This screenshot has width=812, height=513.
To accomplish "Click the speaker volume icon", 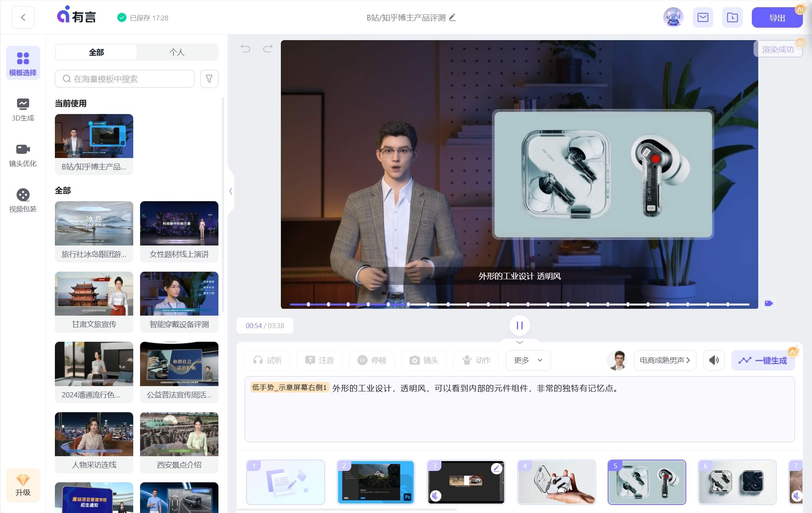I will coord(714,360).
